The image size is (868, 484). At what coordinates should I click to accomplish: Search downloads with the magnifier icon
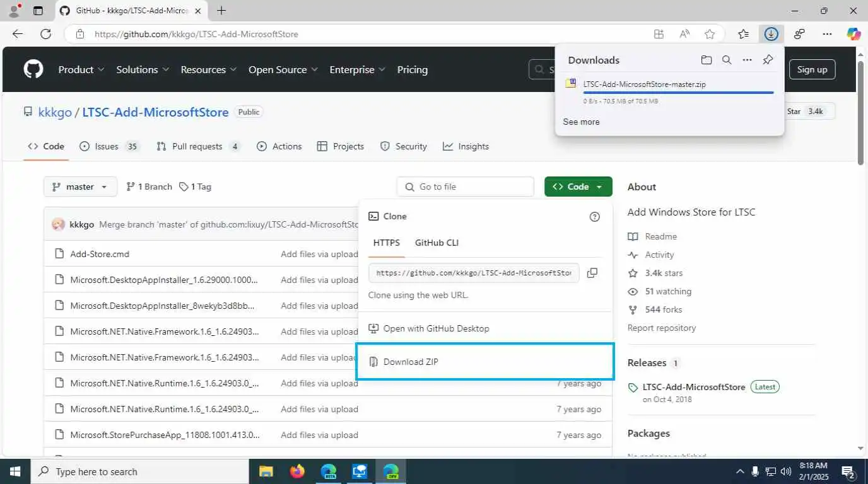727,60
